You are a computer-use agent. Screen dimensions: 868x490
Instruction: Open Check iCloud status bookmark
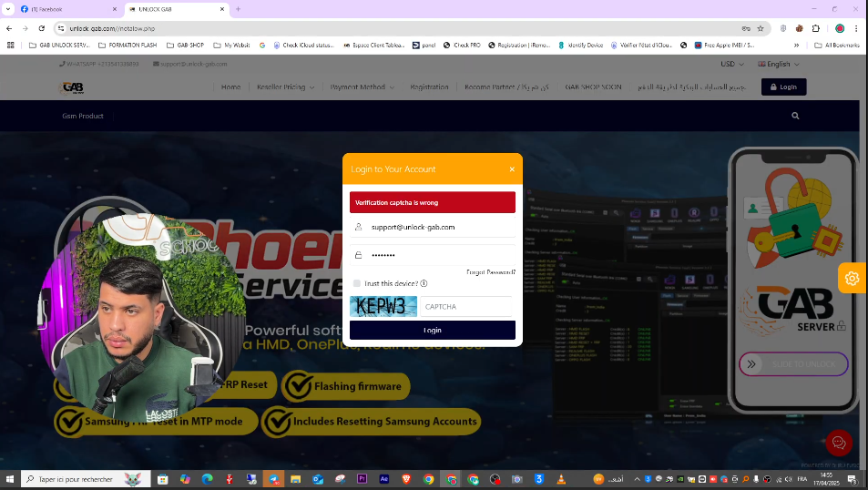pyautogui.click(x=304, y=46)
